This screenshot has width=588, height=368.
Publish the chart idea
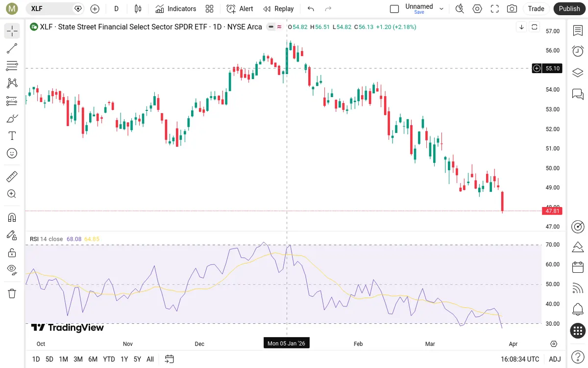click(x=569, y=8)
